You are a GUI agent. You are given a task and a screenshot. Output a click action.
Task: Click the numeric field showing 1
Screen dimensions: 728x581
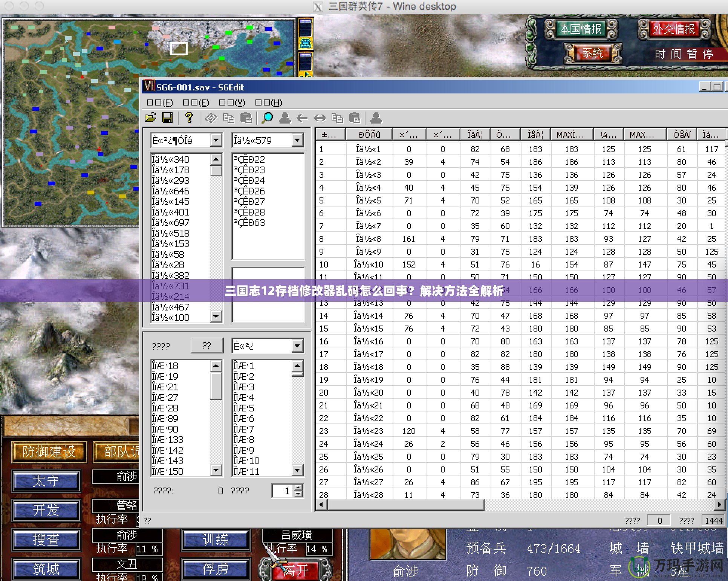283,491
